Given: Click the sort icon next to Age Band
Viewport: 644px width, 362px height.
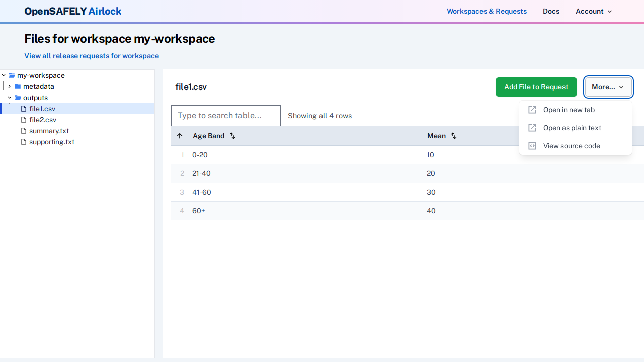Looking at the screenshot, I should coord(232,136).
